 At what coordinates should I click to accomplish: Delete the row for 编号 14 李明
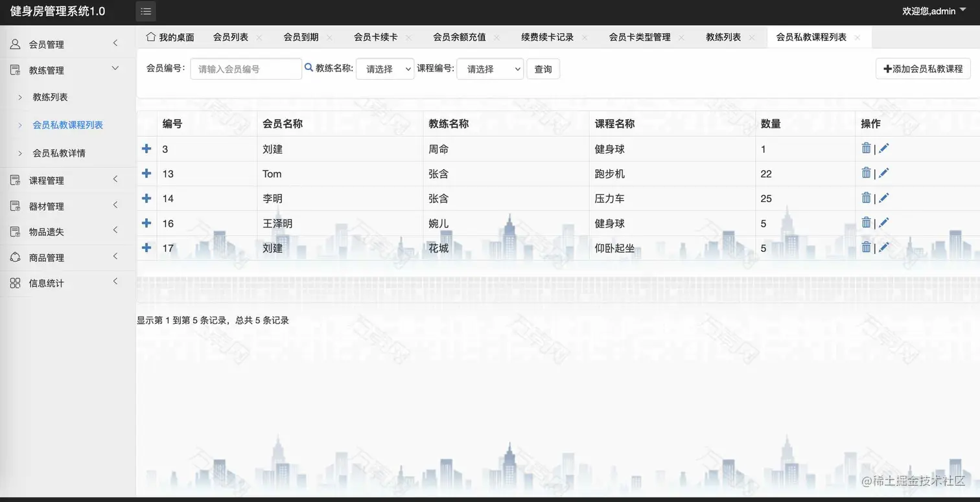click(866, 198)
